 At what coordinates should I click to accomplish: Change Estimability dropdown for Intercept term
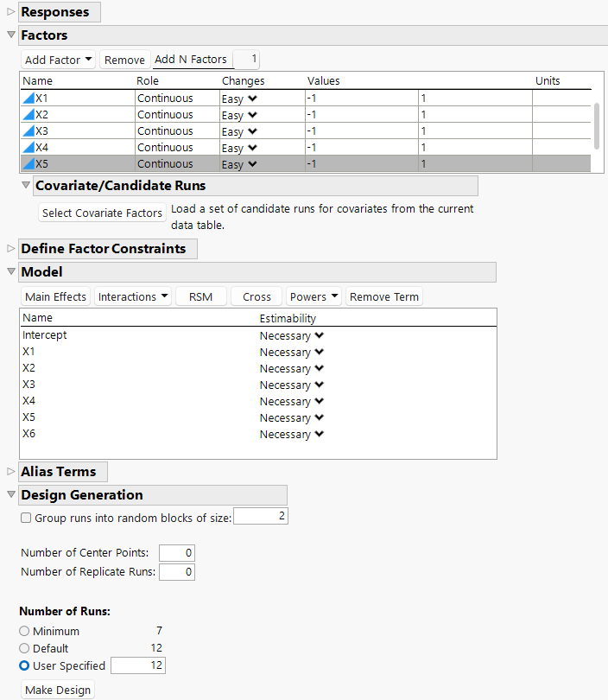[x=292, y=336]
